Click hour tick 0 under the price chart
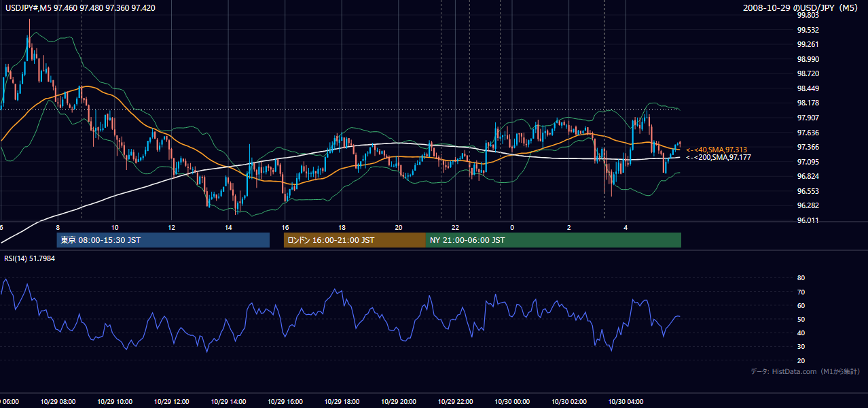The width and height of the screenshot is (868, 408). pyautogui.click(x=511, y=227)
